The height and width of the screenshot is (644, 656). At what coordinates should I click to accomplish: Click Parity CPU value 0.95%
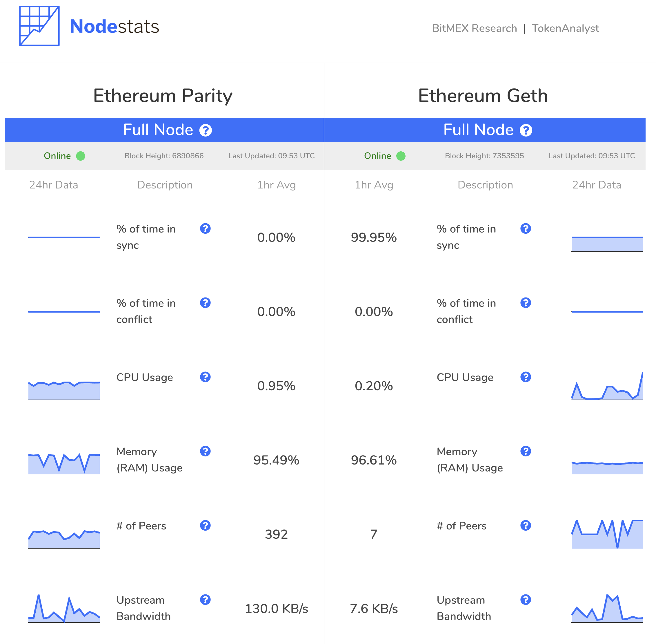tap(276, 386)
